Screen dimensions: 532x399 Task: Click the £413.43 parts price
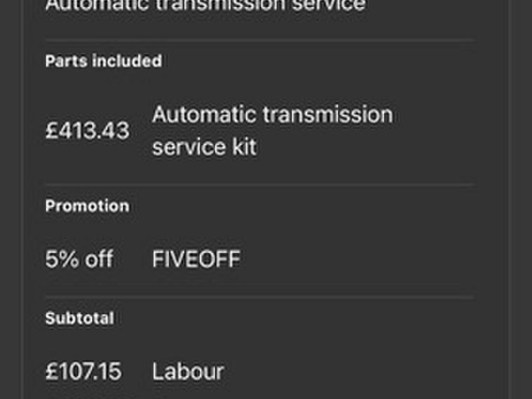[x=87, y=130]
